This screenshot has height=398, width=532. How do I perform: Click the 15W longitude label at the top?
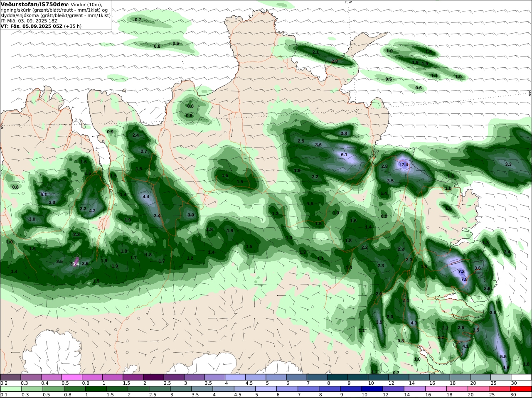point(347,2)
